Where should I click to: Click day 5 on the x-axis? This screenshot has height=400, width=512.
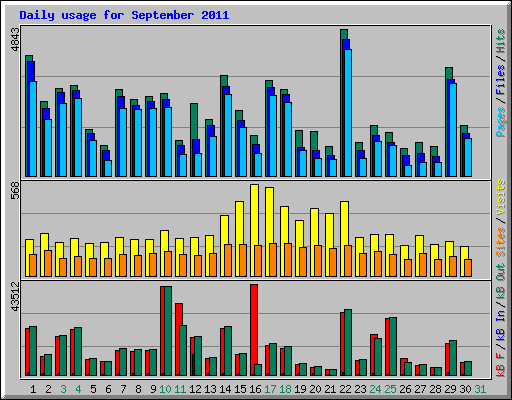tap(93, 389)
